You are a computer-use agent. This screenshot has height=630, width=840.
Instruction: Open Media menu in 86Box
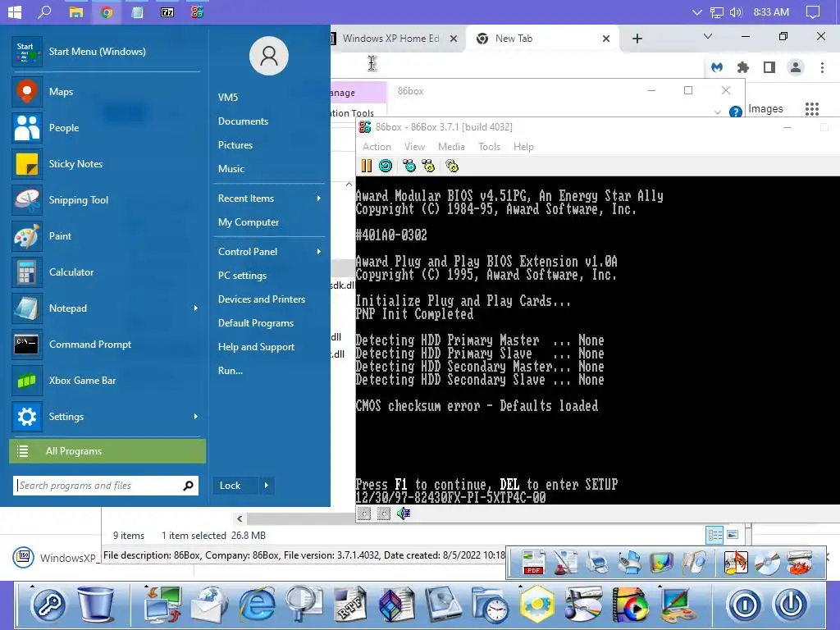tap(452, 147)
